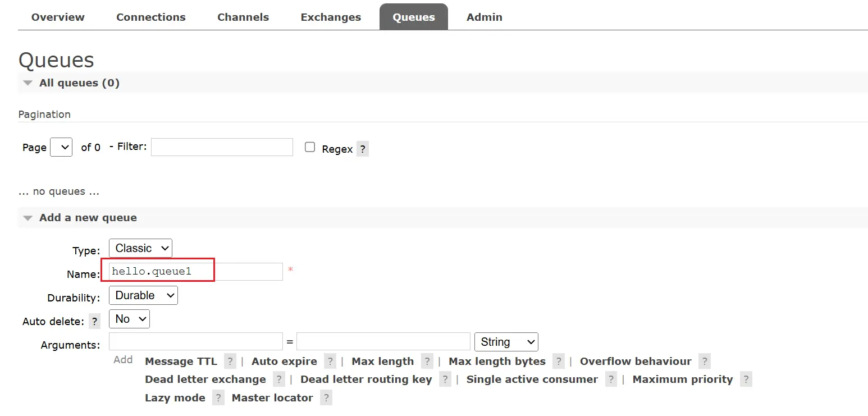Open the argument type String dropdown
This screenshot has height=416, width=868.
point(506,342)
